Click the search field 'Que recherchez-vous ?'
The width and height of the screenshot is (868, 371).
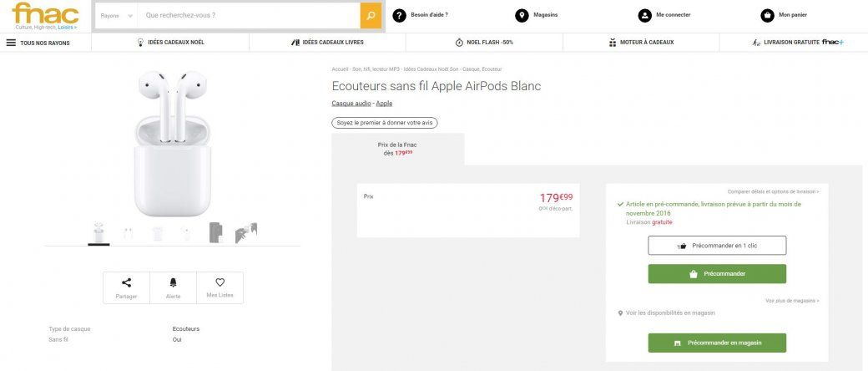pos(249,15)
